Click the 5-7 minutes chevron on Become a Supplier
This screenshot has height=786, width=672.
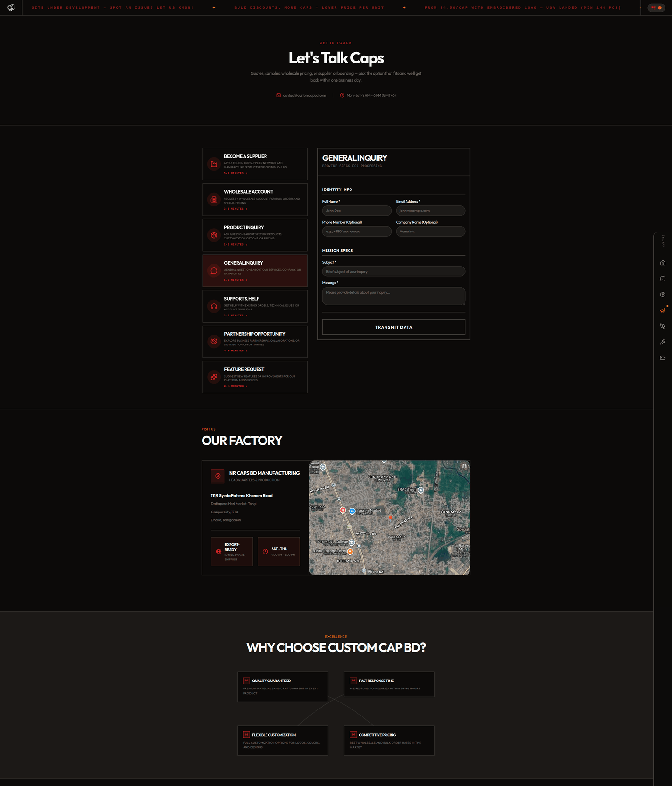246,173
